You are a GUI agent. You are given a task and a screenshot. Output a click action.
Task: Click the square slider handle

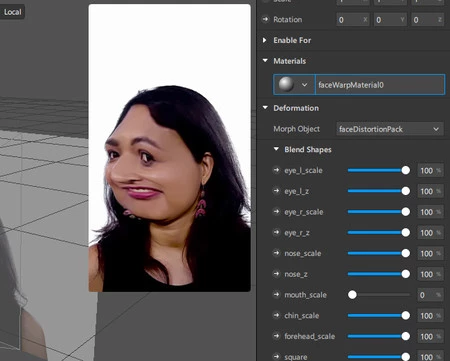coord(406,357)
